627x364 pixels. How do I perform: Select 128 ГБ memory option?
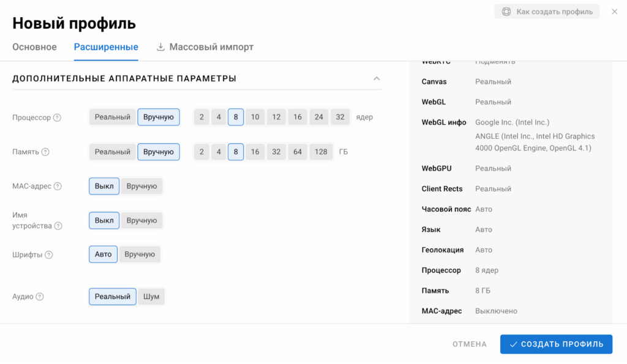click(x=321, y=152)
